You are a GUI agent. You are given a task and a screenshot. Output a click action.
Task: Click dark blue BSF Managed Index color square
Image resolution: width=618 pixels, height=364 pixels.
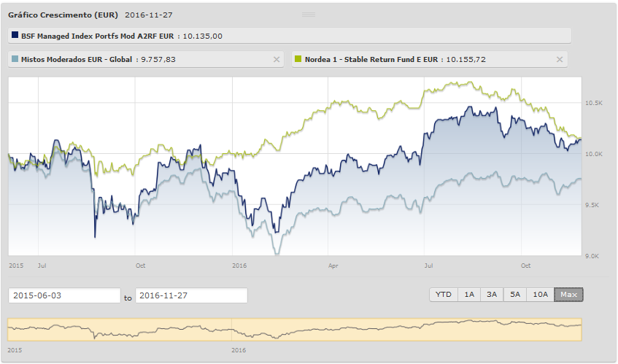[x=15, y=35]
